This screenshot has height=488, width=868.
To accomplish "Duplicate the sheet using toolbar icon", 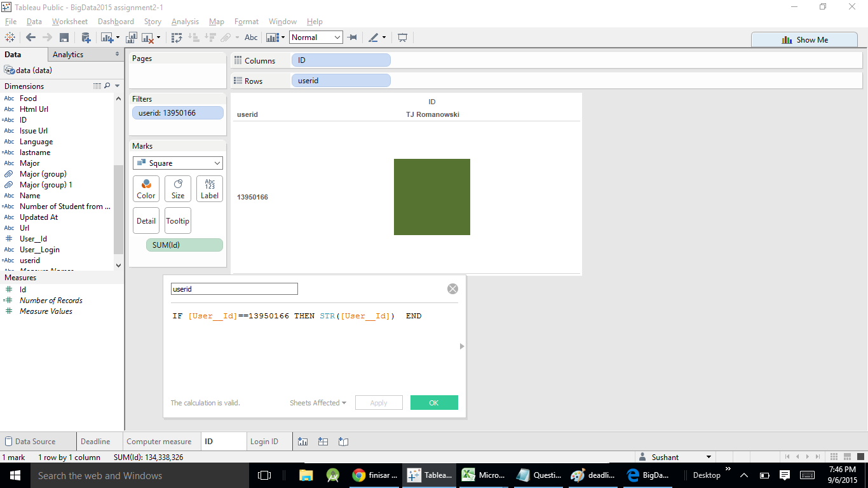I will [132, 37].
